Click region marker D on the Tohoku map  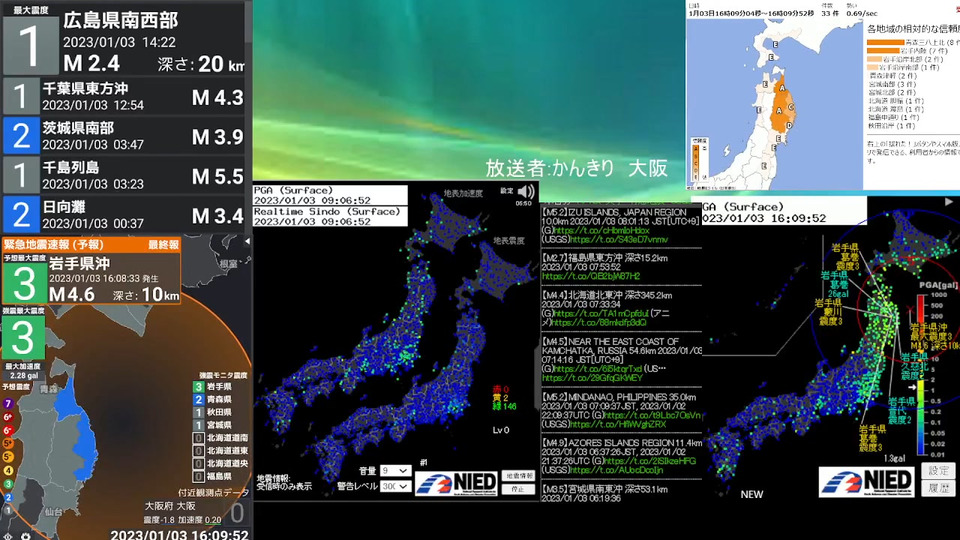click(x=789, y=126)
